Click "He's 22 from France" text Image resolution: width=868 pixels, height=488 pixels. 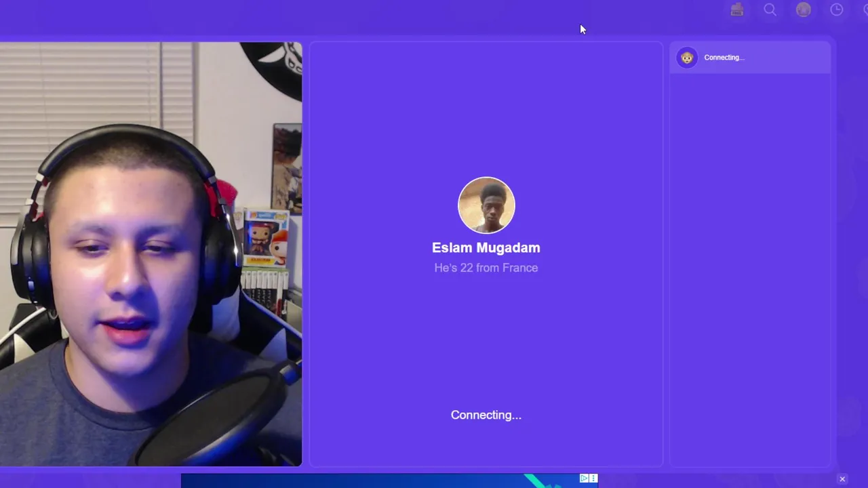coord(486,268)
